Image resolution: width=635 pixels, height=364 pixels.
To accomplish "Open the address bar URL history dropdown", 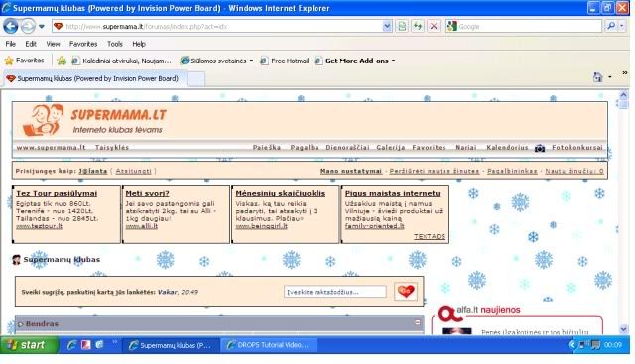I will coord(387,27).
